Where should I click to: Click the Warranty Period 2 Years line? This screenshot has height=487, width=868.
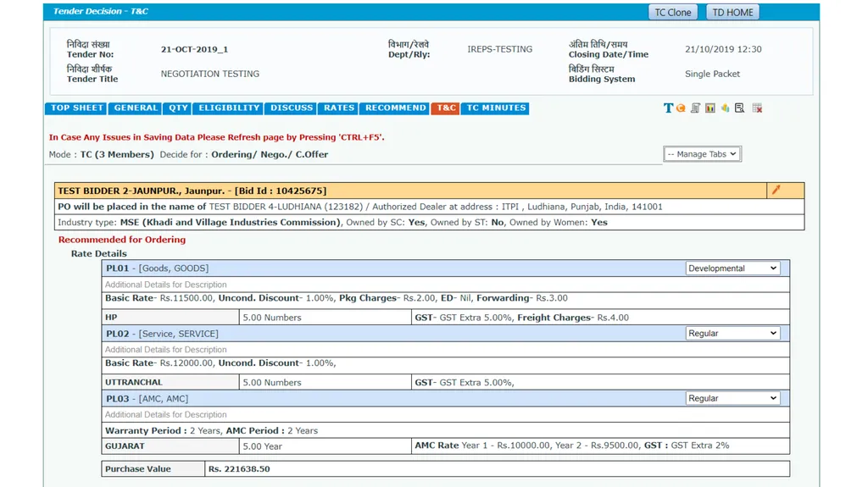pyautogui.click(x=446, y=430)
